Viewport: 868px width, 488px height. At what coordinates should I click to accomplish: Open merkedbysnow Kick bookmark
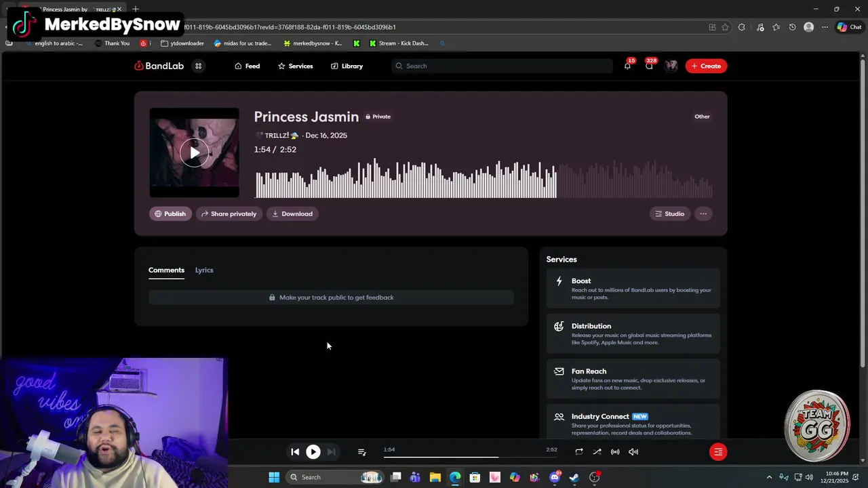pyautogui.click(x=313, y=43)
